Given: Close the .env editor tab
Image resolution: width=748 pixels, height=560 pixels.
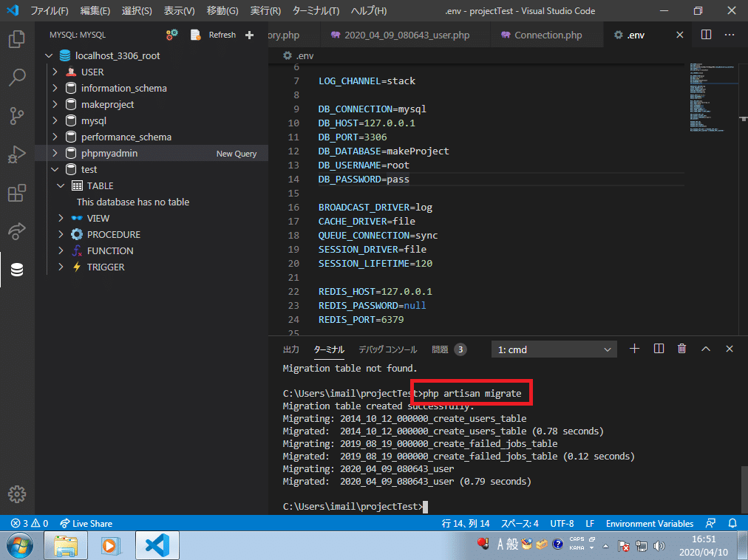Looking at the screenshot, I should 680,35.
